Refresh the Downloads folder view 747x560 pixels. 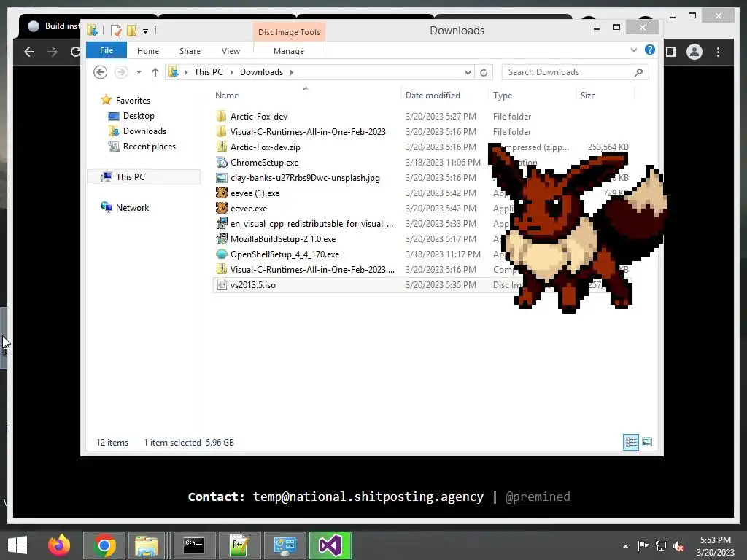click(x=484, y=72)
